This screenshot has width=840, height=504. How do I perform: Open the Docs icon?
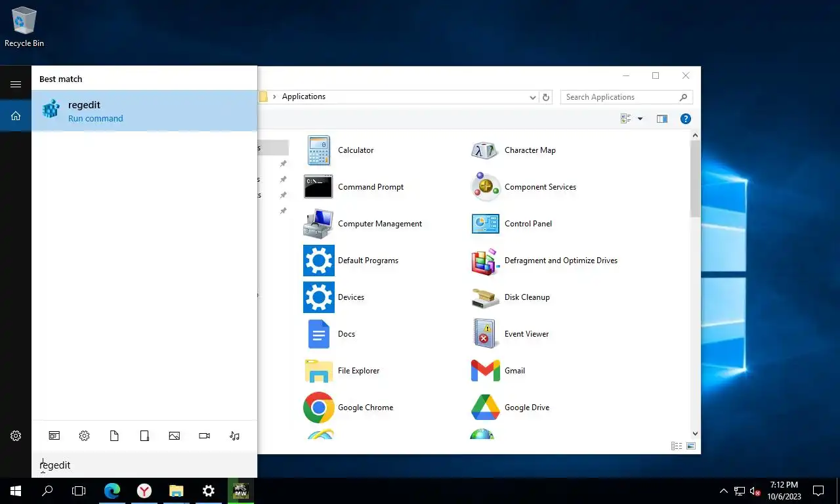click(x=319, y=334)
